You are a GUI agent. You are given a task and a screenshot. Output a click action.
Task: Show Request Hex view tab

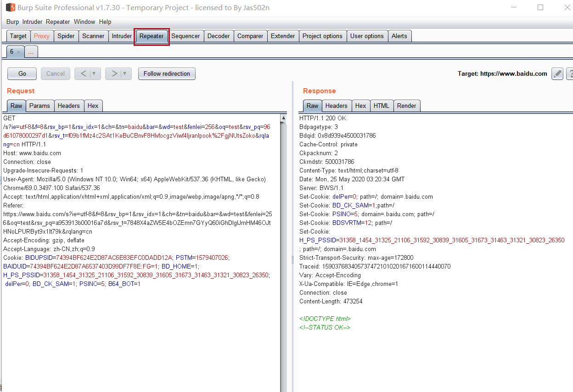(93, 106)
